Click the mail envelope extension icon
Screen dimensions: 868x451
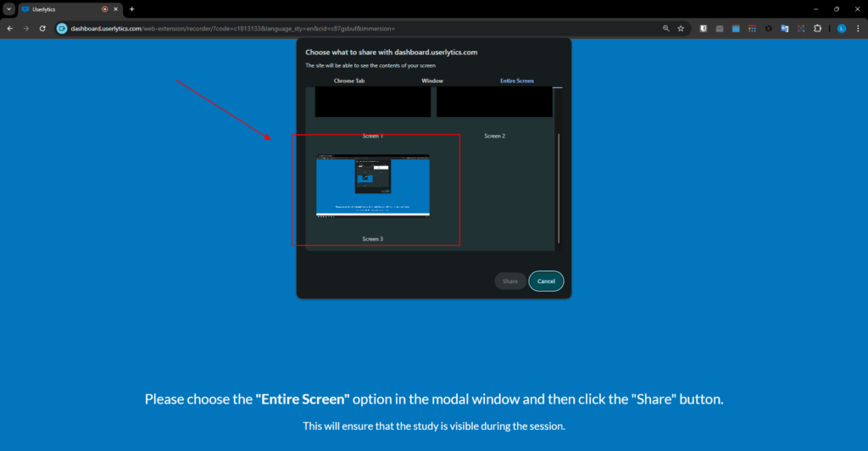720,28
